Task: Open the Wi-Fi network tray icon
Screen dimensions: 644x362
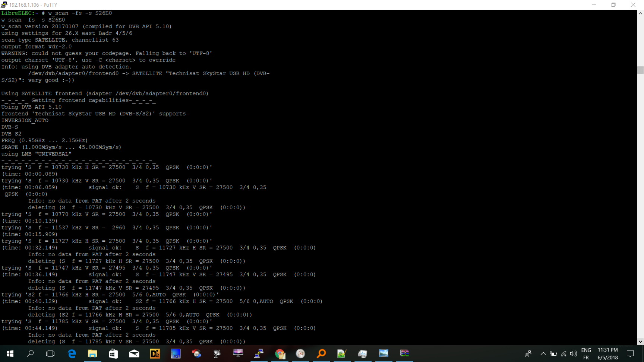Action: tap(563, 354)
